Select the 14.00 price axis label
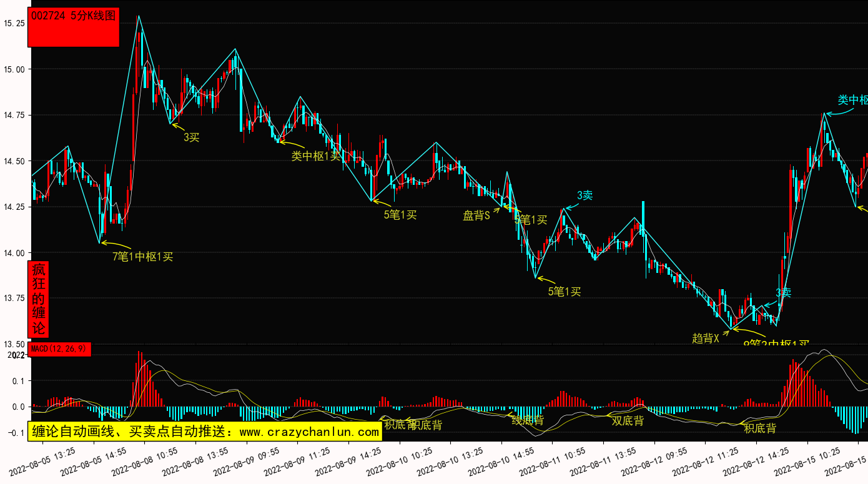The width and height of the screenshot is (868, 484). [14, 253]
